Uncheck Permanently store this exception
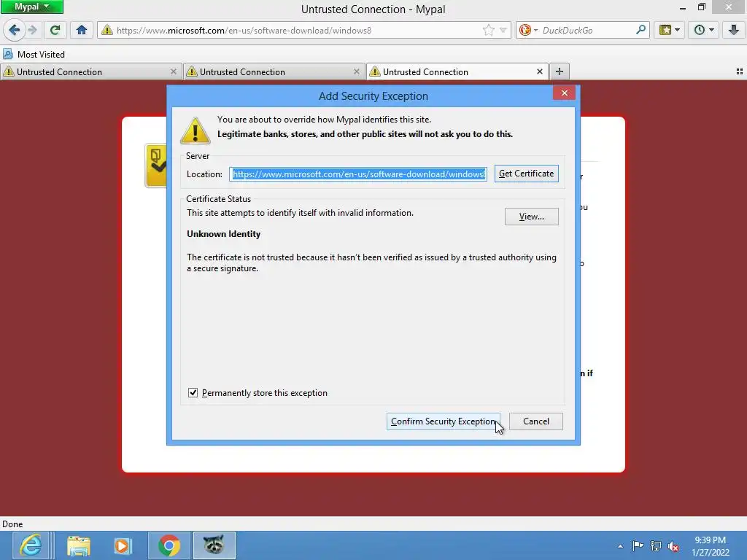This screenshot has width=747, height=560. [x=193, y=393]
